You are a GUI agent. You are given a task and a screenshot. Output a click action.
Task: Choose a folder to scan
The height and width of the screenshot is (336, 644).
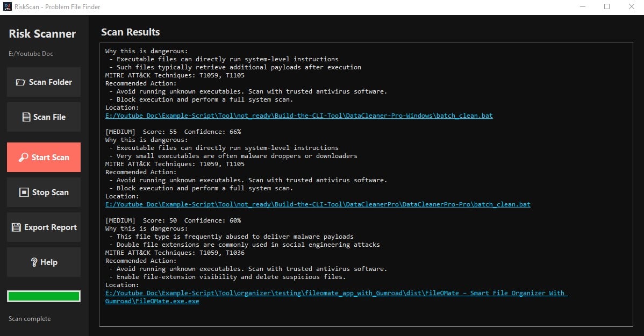point(43,82)
